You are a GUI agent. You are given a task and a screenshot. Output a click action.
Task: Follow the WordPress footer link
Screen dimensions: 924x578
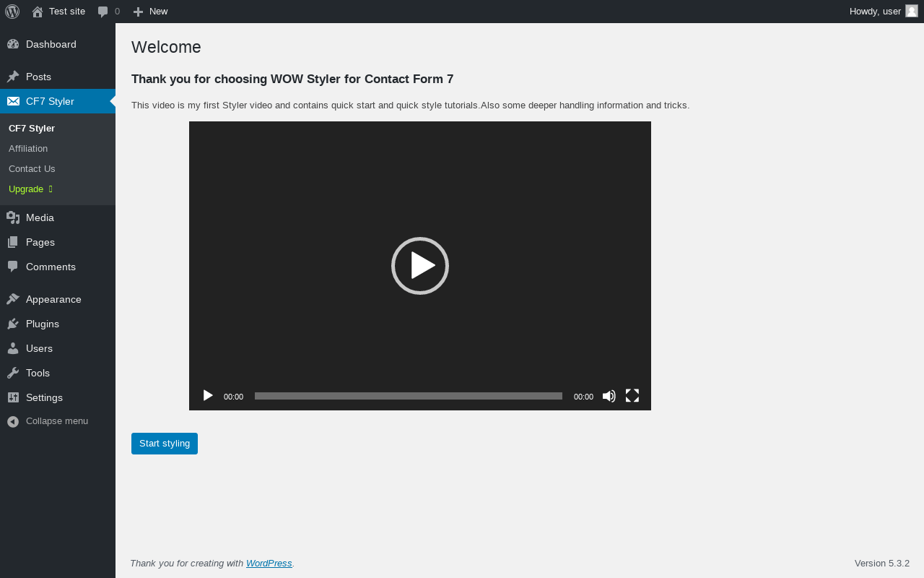pos(269,564)
